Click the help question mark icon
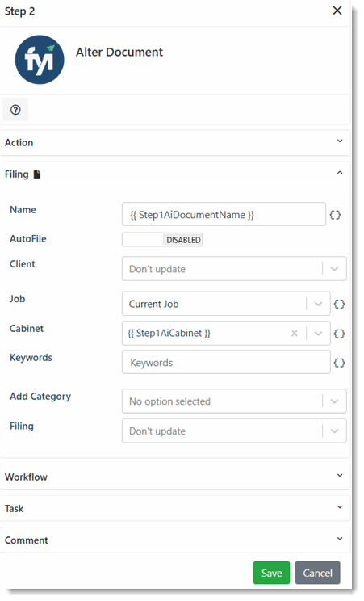This screenshot has width=364, height=601. pyautogui.click(x=15, y=110)
